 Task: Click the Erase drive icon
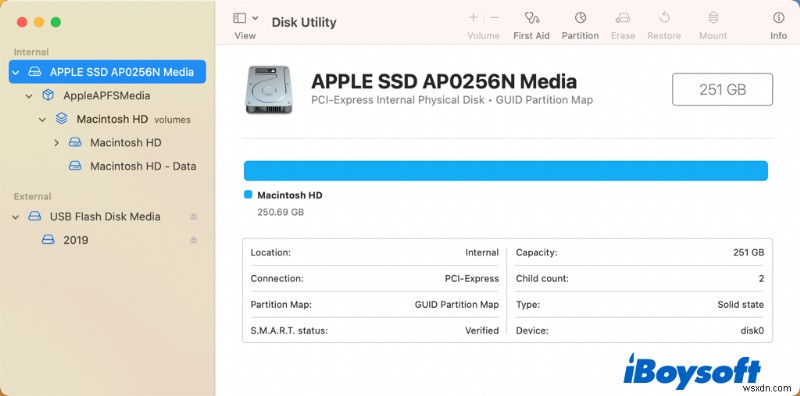622,18
